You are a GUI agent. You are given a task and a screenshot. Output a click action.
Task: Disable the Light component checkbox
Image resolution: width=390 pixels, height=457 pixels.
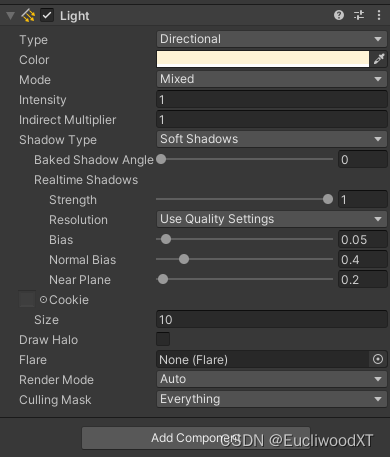47,15
